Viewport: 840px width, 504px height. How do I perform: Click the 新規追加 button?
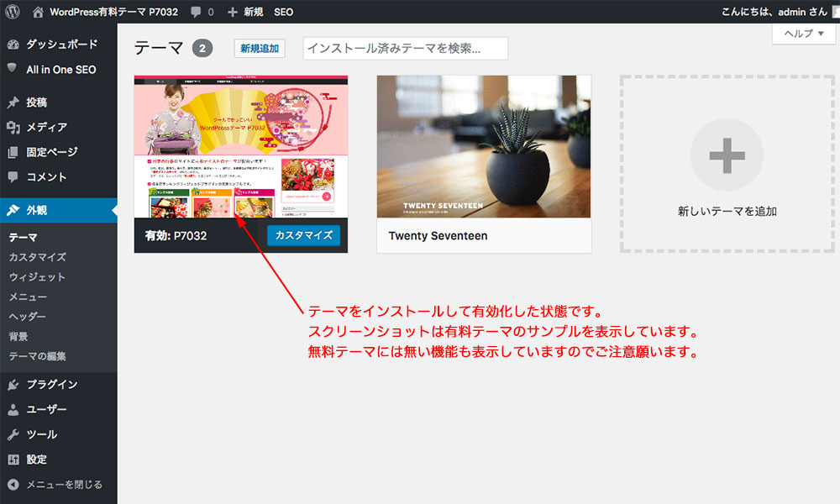pos(260,48)
